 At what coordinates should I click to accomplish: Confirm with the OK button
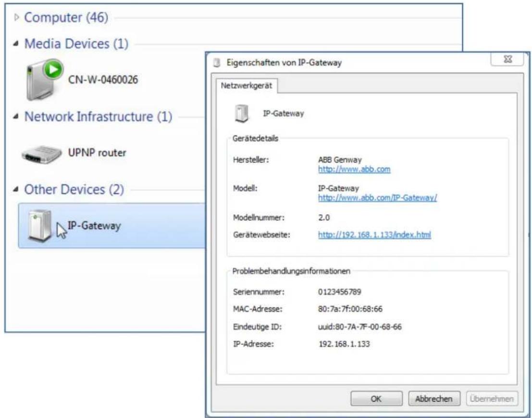click(x=376, y=399)
